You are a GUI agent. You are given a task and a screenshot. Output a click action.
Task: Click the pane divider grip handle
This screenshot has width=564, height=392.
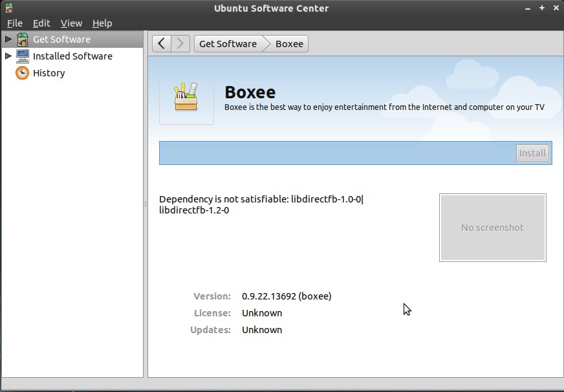tap(146, 204)
